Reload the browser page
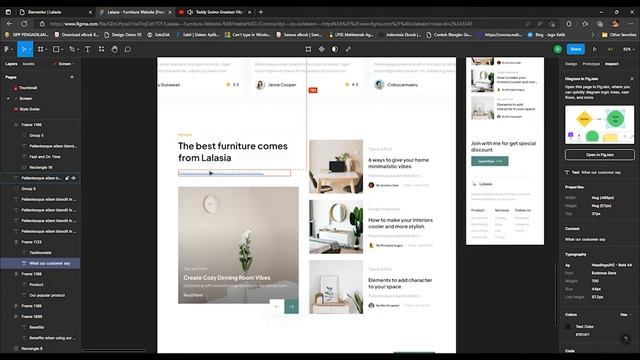 click(x=24, y=24)
